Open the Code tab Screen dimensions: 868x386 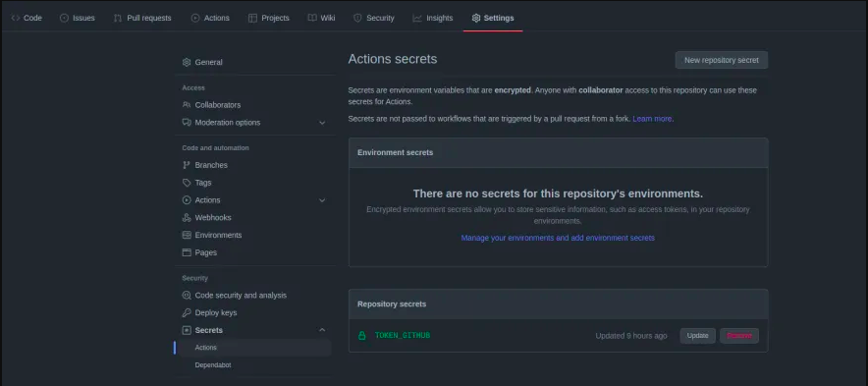[27, 18]
